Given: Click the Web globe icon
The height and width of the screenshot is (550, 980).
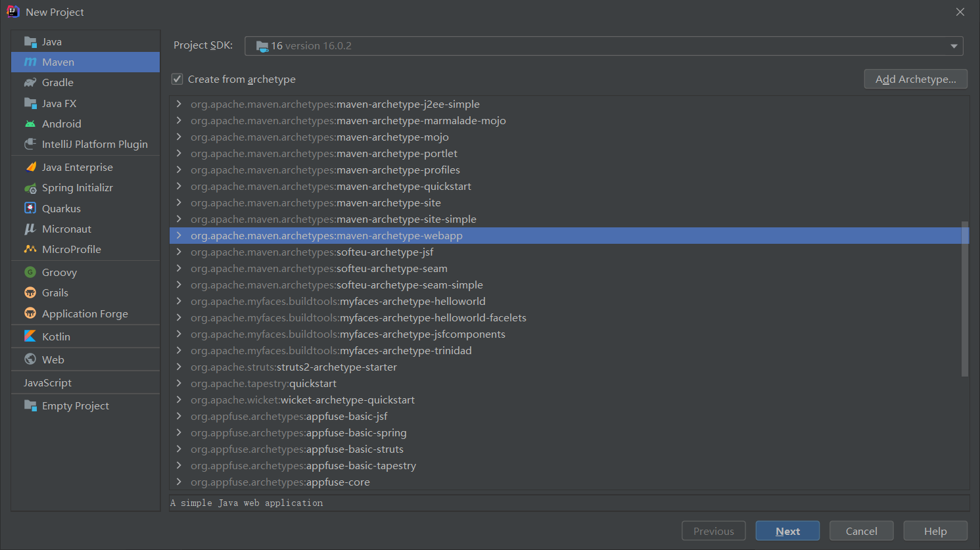Looking at the screenshot, I should point(30,359).
